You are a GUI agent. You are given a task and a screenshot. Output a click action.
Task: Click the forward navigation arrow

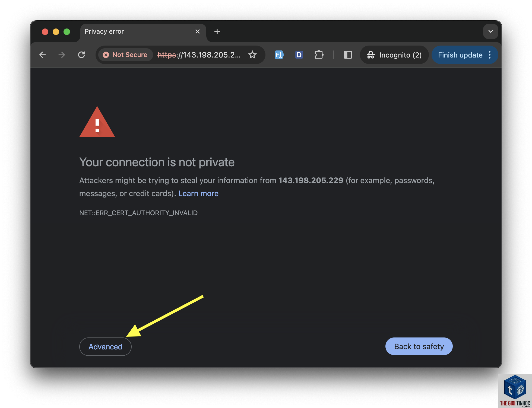[x=62, y=55]
